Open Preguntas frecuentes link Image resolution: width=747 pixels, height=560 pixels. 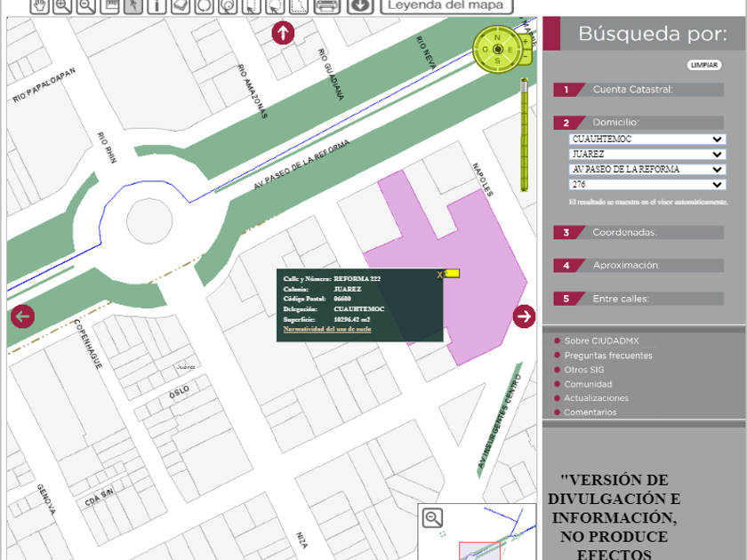click(x=608, y=356)
